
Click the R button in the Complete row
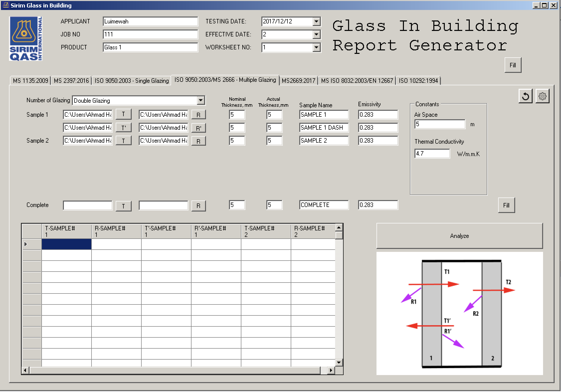[198, 206]
